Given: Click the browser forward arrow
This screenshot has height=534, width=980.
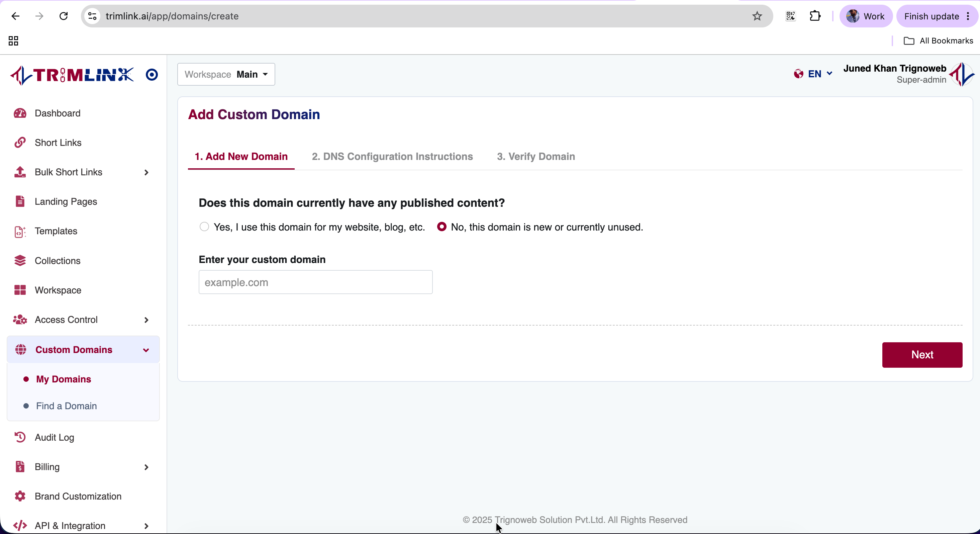Looking at the screenshot, I should pos(39,16).
